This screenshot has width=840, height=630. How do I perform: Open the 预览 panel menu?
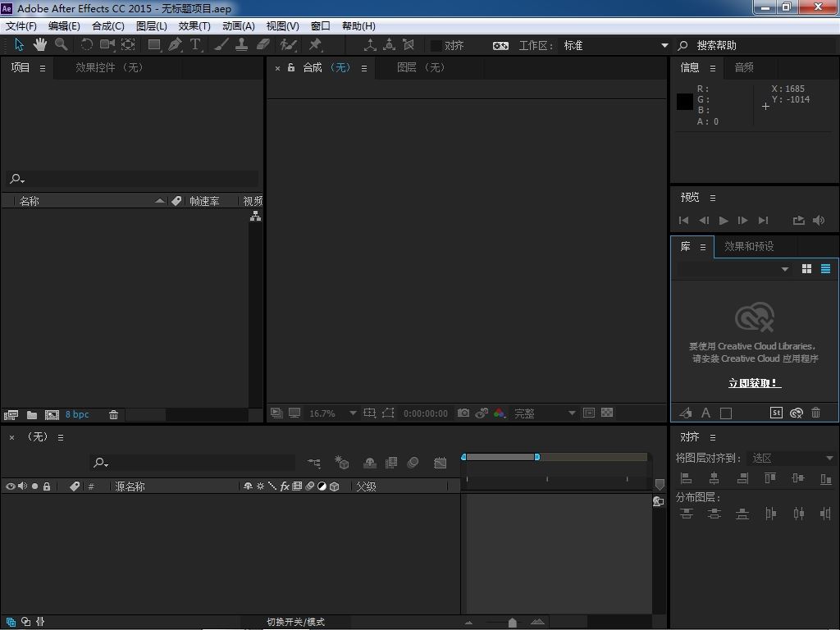pos(713,198)
